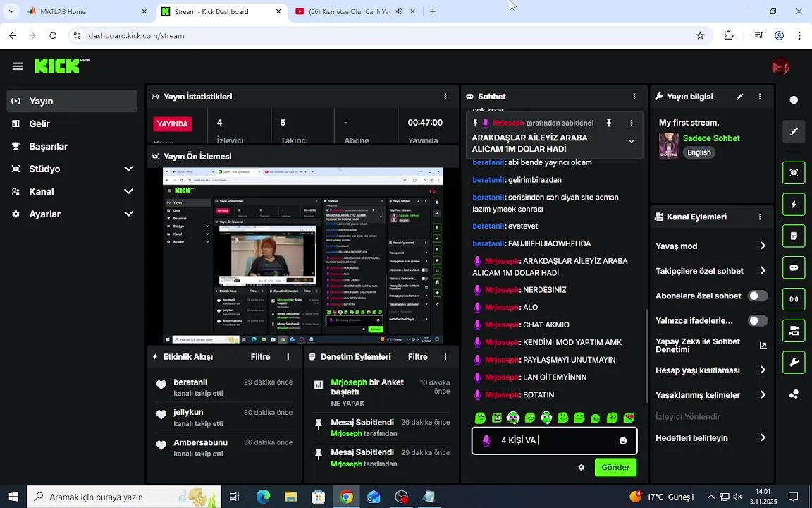Screen dimensions: 812x508
Task: Select Yayın in the sidebar
Action: (72, 101)
